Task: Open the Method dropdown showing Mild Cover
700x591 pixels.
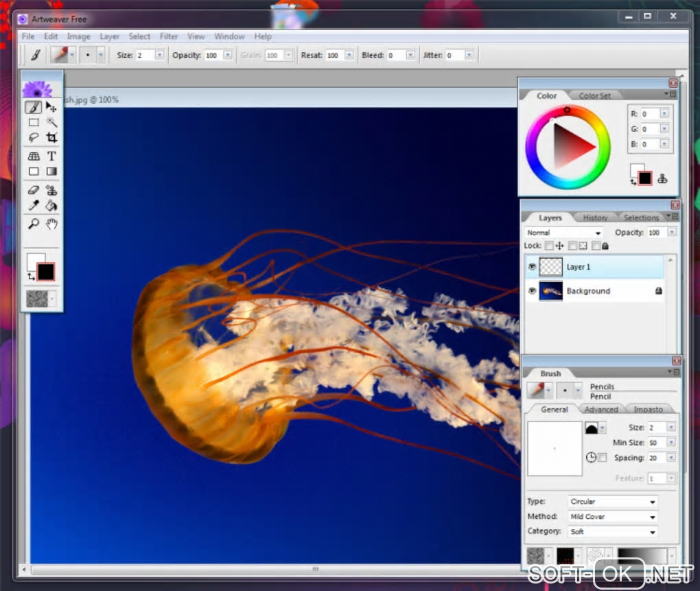Action: pyautogui.click(x=612, y=517)
